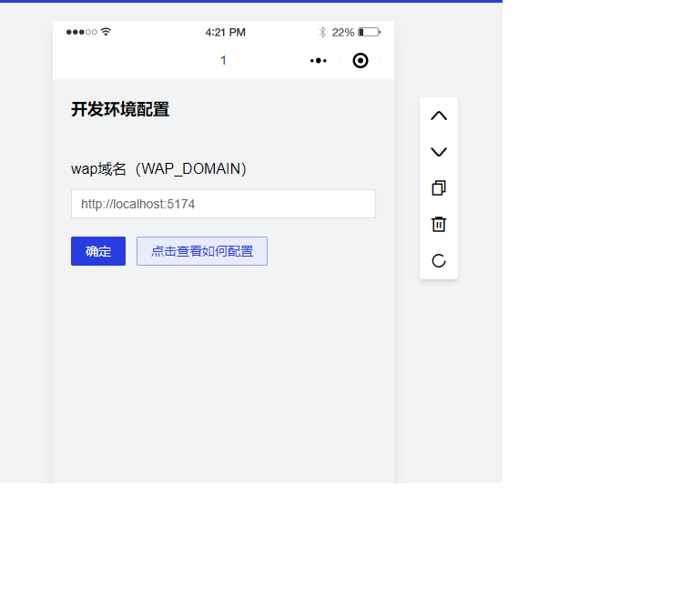Click the 4:21 PM time display
This screenshot has height=616, width=681.
[225, 32]
